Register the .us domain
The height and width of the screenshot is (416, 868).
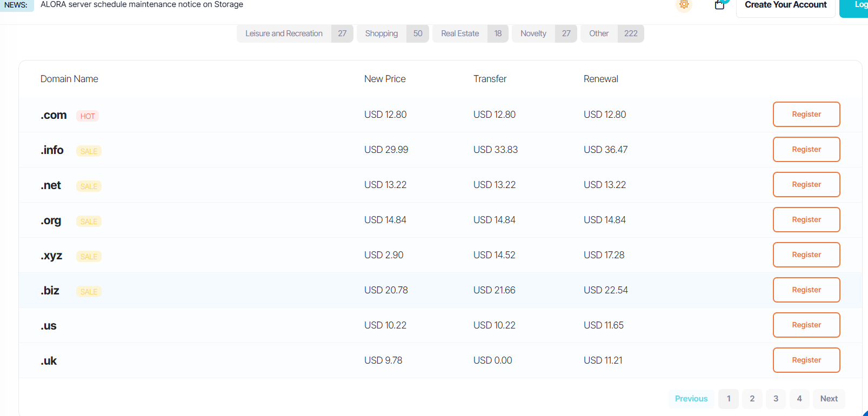point(806,325)
